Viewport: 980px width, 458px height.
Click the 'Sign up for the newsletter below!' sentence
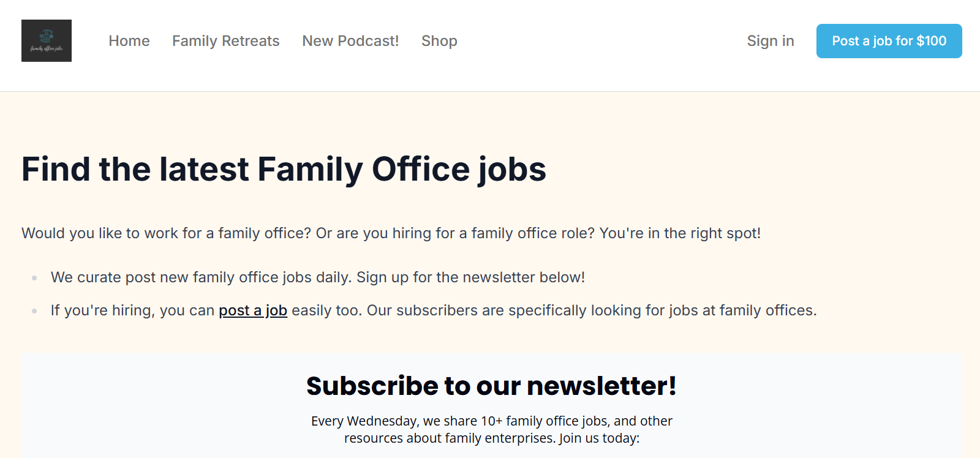[x=471, y=277]
